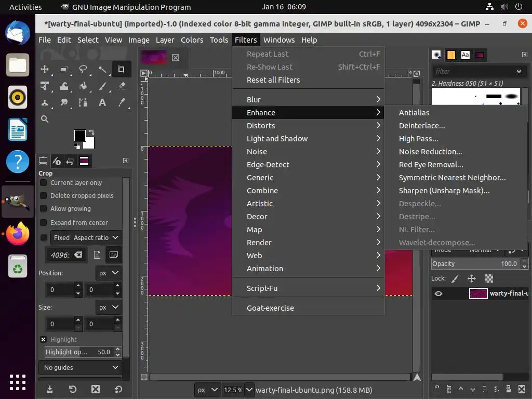Set aspect ratio to landscape orientation

(114, 255)
